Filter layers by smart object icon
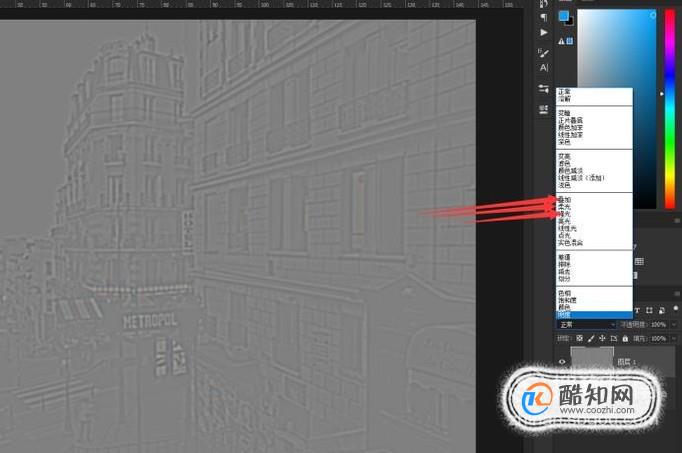This screenshot has height=453, width=682. pos(662,310)
